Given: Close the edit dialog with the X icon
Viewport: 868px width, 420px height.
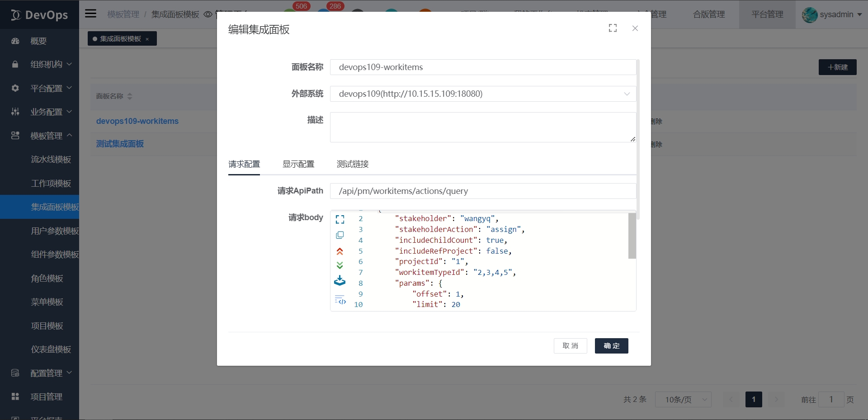Looking at the screenshot, I should pos(635,28).
